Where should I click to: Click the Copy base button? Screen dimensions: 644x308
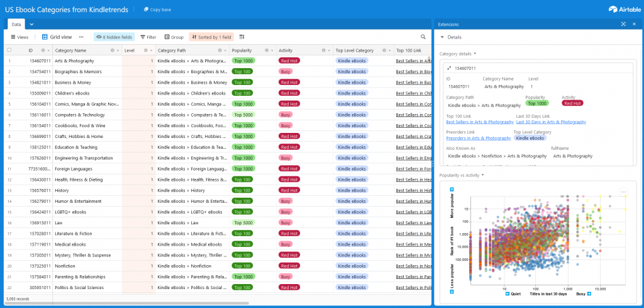tap(157, 9)
